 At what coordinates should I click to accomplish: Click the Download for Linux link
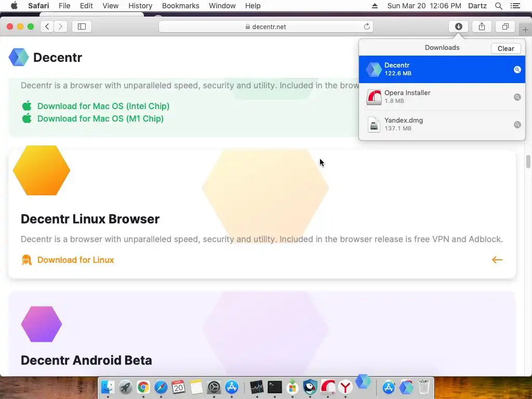pos(75,260)
